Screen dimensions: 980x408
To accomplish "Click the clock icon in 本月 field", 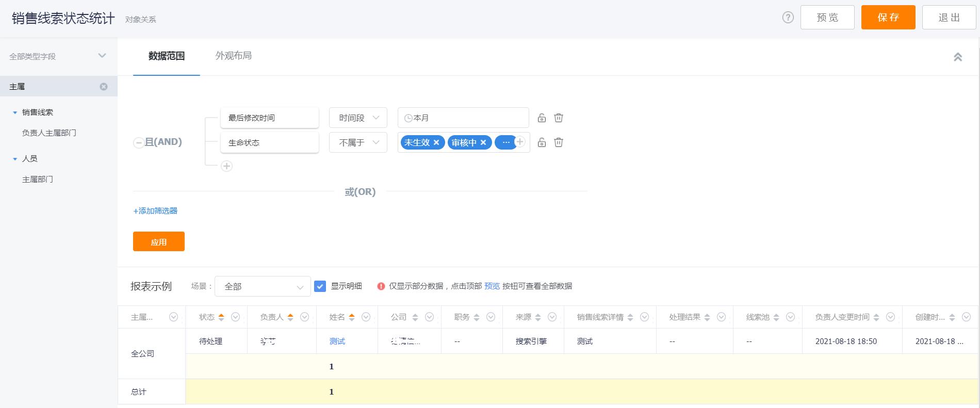I will (408, 118).
